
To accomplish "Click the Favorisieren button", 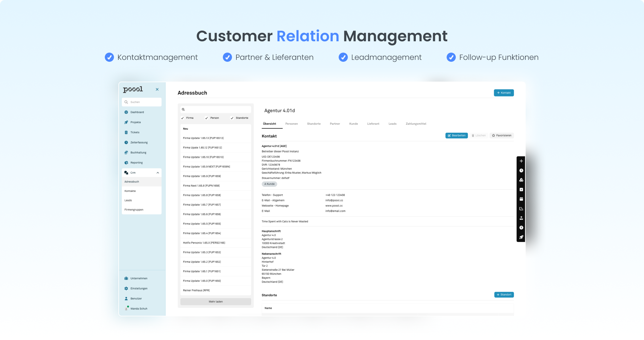I will pos(502,135).
